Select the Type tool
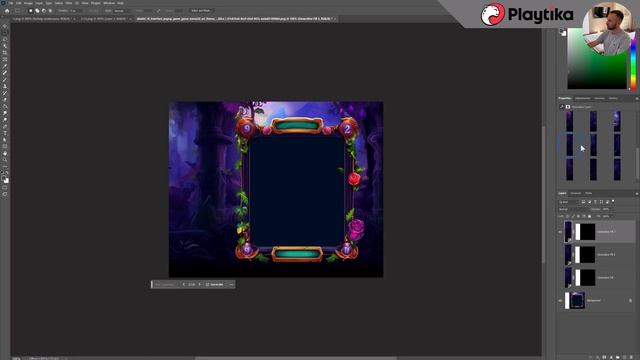The height and width of the screenshot is (360, 640). tap(5, 133)
